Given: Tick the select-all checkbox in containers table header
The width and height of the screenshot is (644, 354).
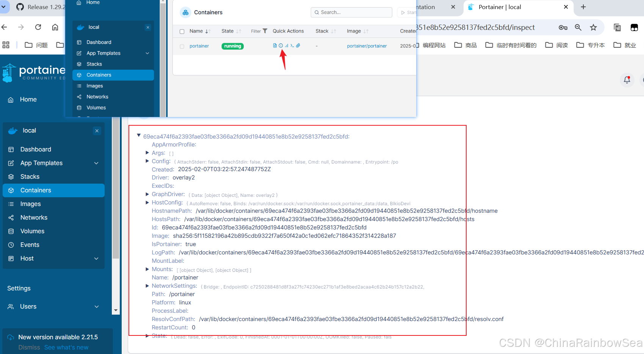Looking at the screenshot, I should (182, 31).
